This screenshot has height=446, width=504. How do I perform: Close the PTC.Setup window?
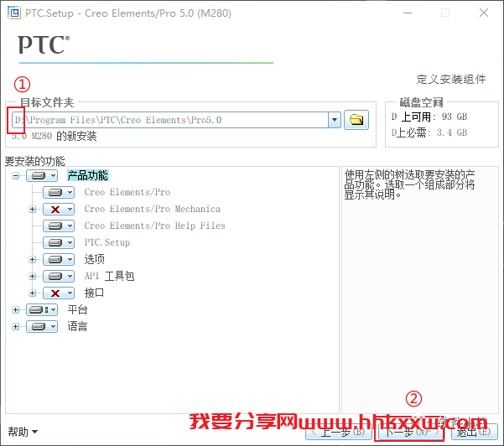pyautogui.click(x=483, y=13)
